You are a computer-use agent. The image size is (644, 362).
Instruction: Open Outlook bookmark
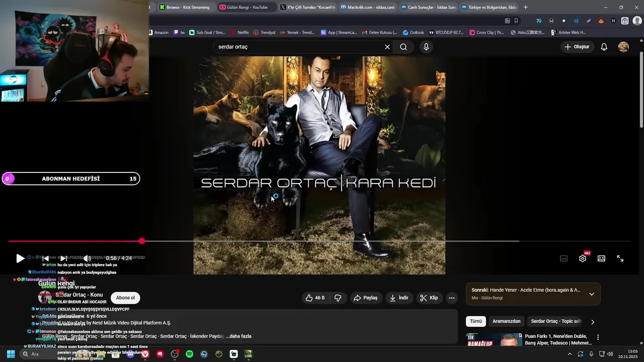(413, 33)
